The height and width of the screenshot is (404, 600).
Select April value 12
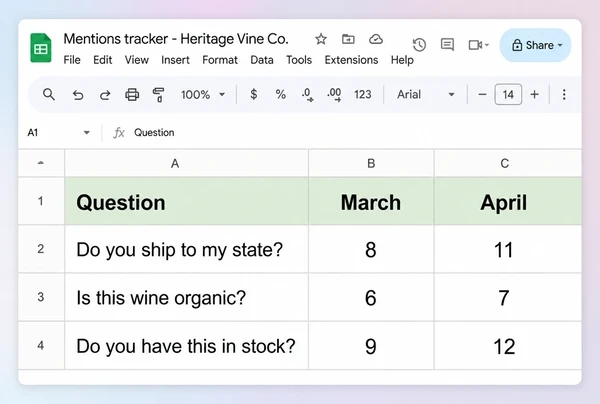pyautogui.click(x=508, y=345)
